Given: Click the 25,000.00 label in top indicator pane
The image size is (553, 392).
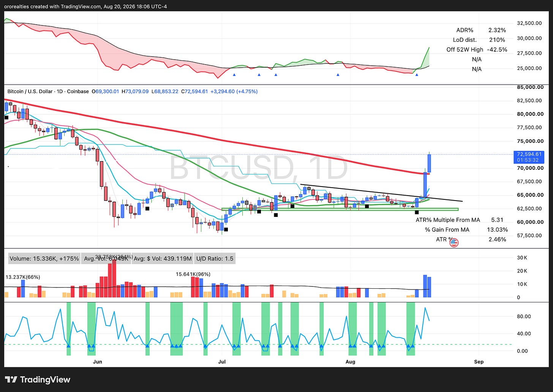Looking at the screenshot, I should tap(529, 68).
